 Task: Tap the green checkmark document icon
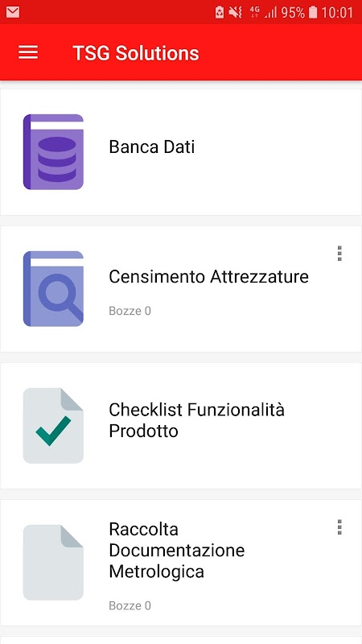pos(53,426)
